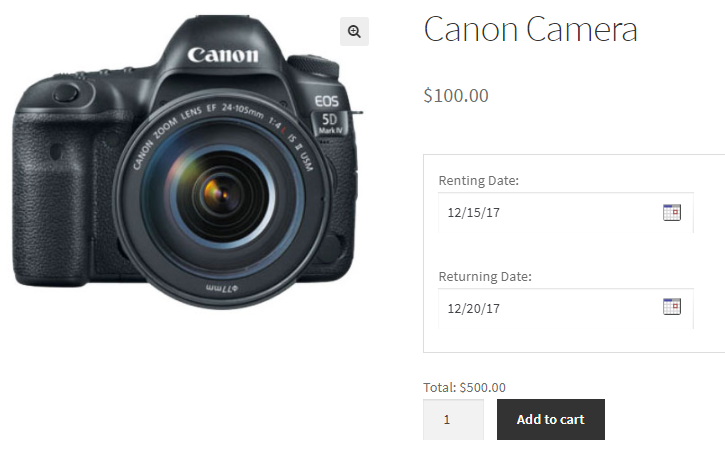Image resolution: width=725 pixels, height=452 pixels.
Task: Click the 12/15/17 renting date value
Action: pos(474,212)
